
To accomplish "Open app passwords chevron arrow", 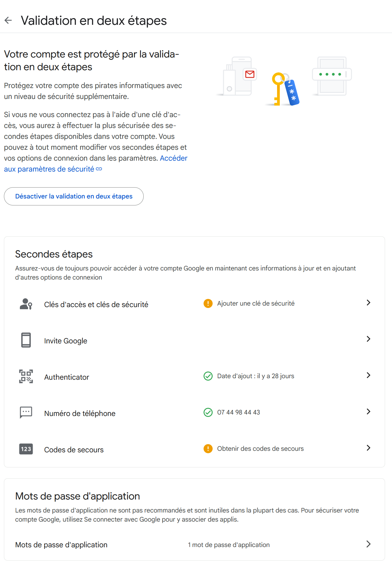I will click(x=368, y=544).
